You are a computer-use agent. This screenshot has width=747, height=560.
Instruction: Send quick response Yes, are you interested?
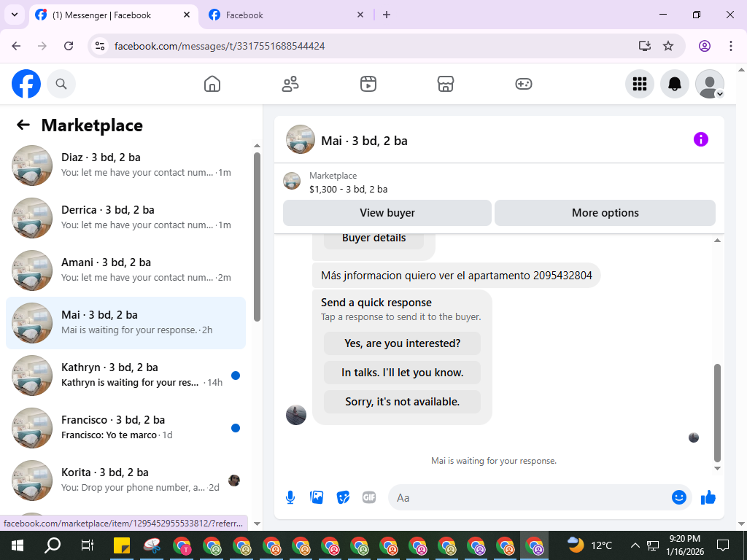(x=402, y=343)
